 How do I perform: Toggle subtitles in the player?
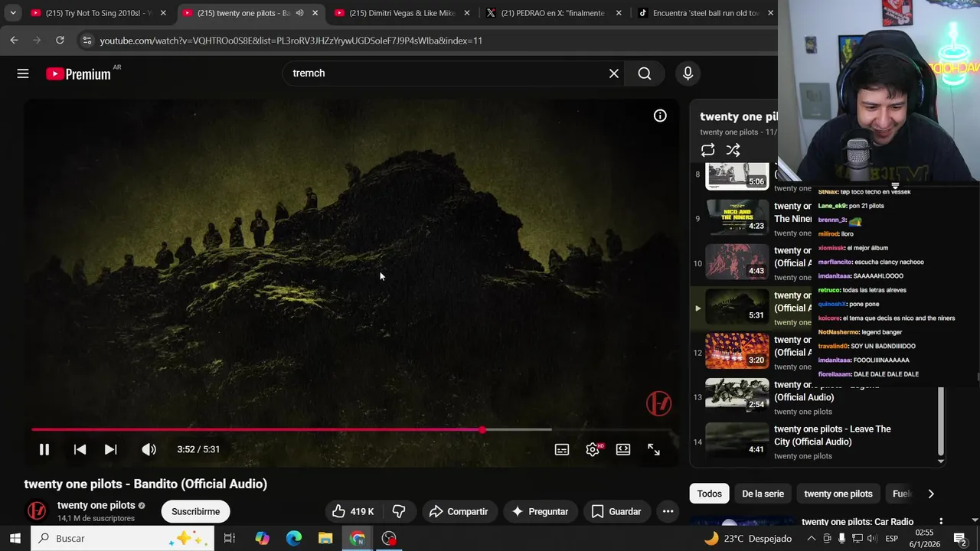(562, 449)
